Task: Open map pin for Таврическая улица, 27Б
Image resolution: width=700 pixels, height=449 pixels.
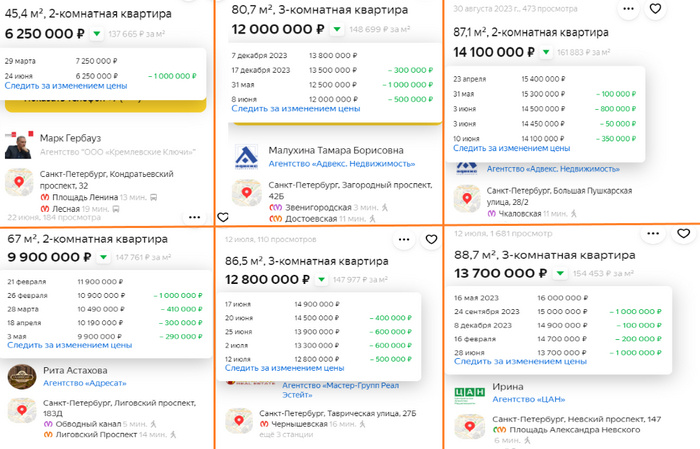Action: tap(239, 420)
